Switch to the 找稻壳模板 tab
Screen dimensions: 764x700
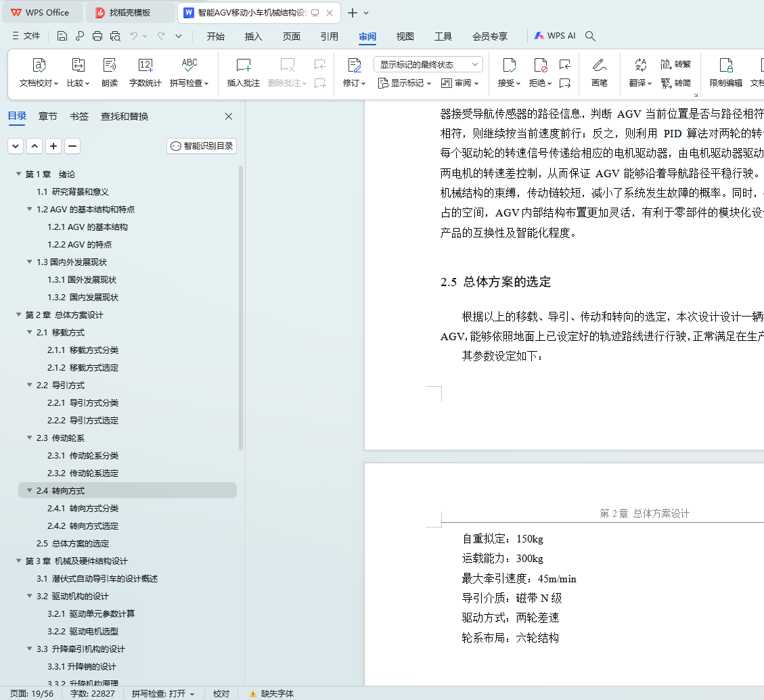click(x=130, y=13)
